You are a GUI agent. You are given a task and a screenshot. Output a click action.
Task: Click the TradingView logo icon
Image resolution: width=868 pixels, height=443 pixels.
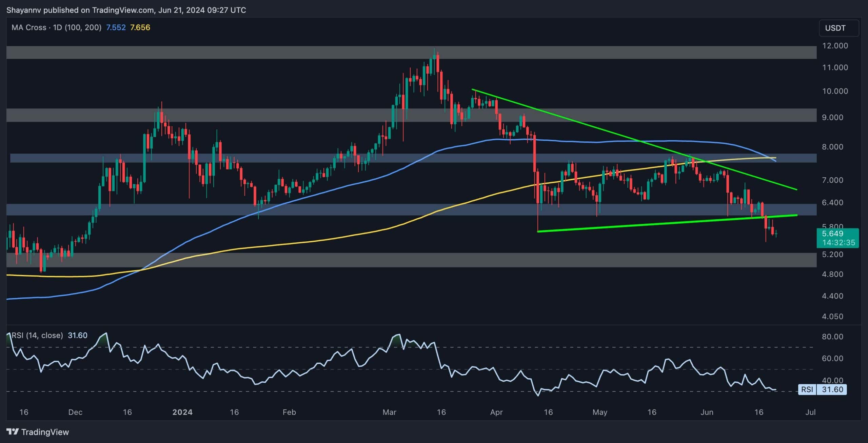pos(13,431)
